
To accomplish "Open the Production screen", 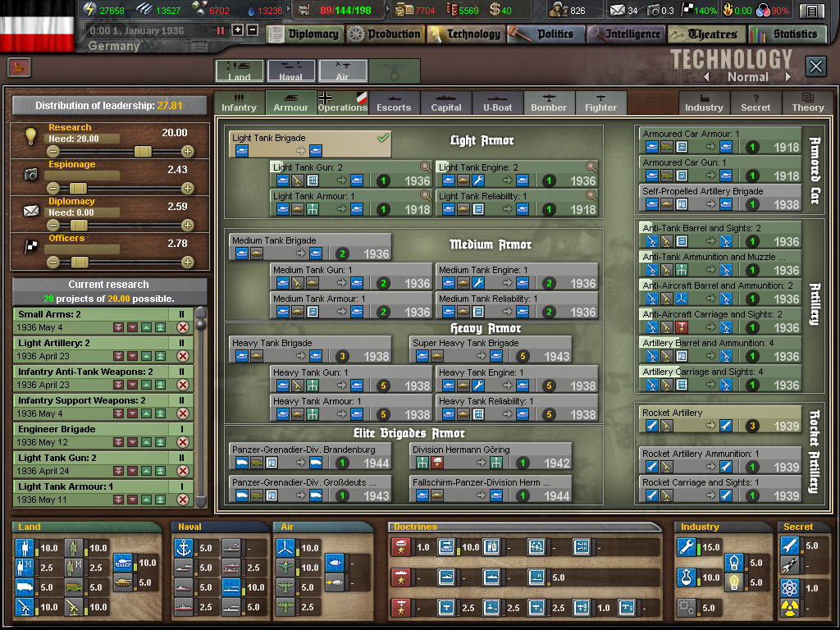I will tap(385, 34).
